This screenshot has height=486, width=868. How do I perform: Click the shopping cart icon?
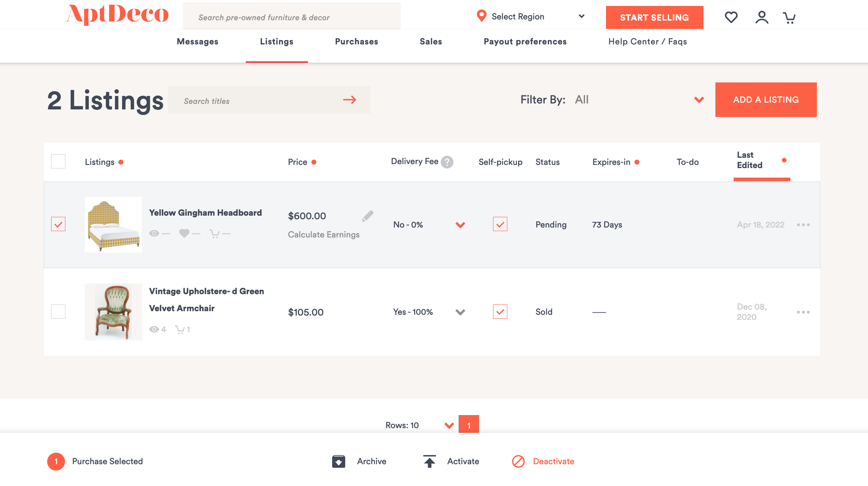pos(790,17)
